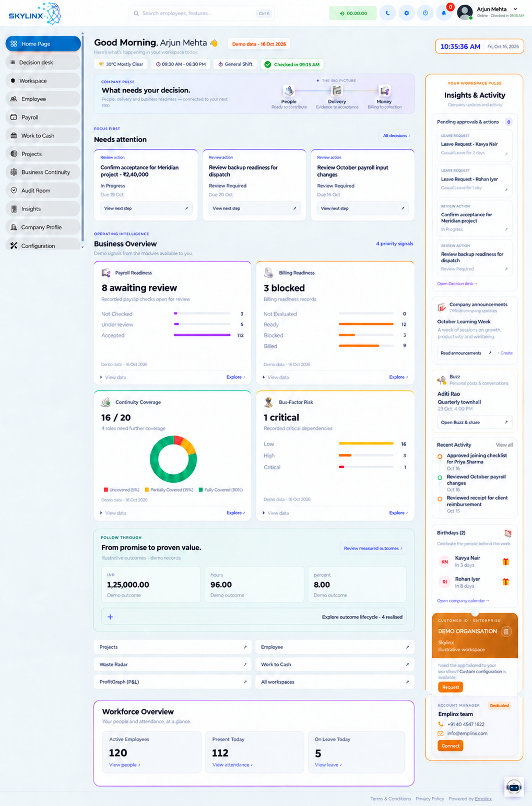Click Review measured outcomes button
Image resolution: width=532 pixels, height=806 pixels.
(373, 548)
